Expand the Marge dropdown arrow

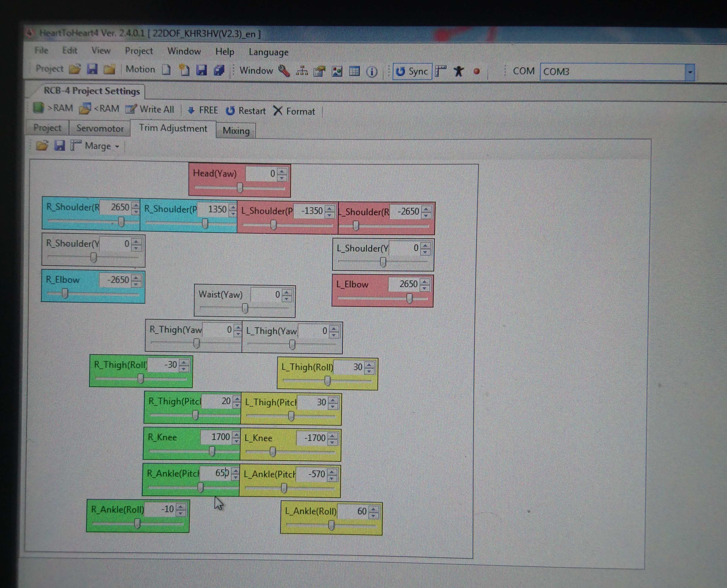[x=117, y=147]
